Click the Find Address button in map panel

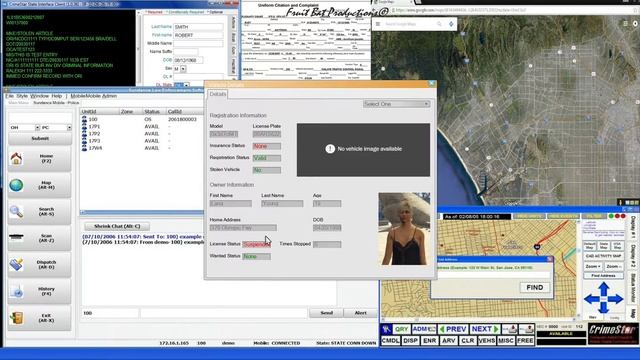tap(603, 276)
